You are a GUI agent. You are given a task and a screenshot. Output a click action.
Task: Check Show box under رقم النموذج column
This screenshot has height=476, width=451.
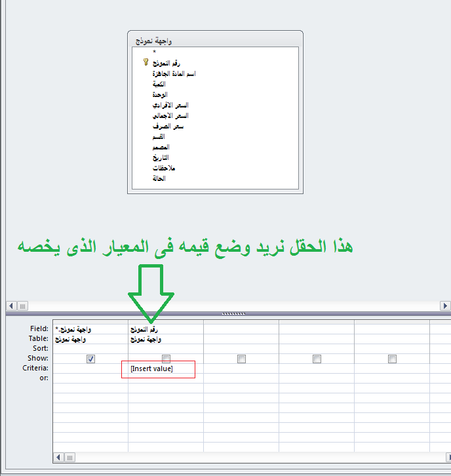[x=166, y=359]
